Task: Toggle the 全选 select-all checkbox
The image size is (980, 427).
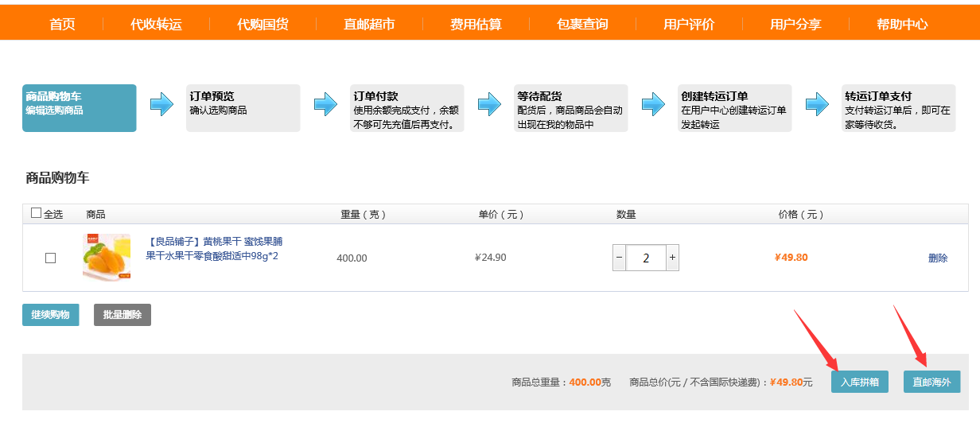Action: [x=37, y=213]
